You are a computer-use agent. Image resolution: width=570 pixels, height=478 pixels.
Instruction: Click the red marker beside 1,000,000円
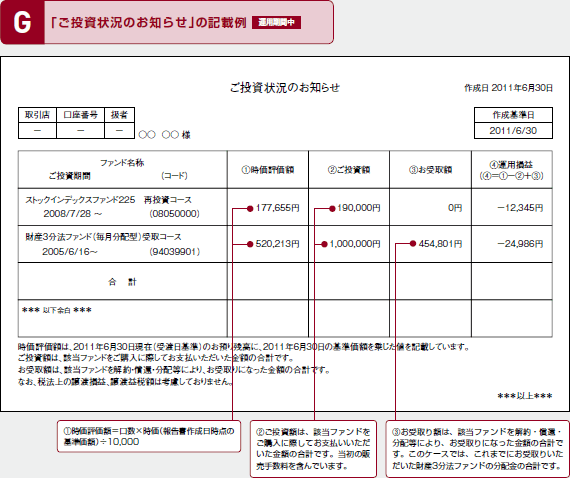(324, 244)
